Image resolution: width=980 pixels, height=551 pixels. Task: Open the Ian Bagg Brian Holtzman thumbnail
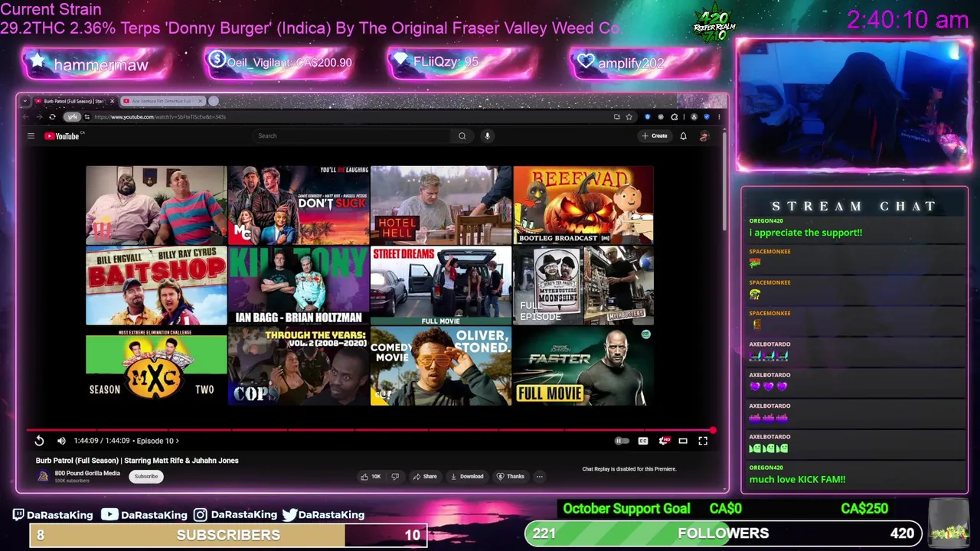point(299,286)
